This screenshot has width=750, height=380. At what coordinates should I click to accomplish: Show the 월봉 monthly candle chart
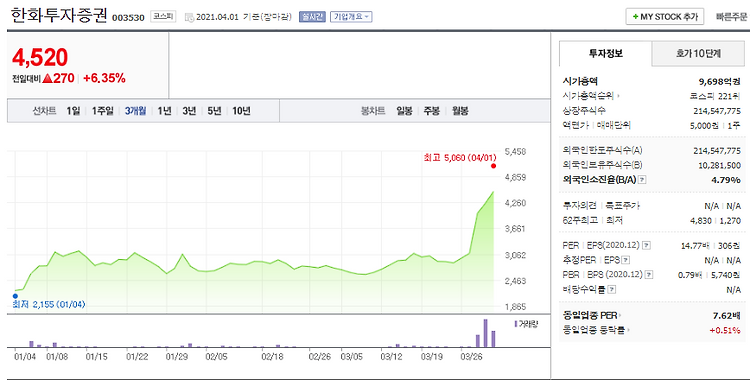point(460,111)
